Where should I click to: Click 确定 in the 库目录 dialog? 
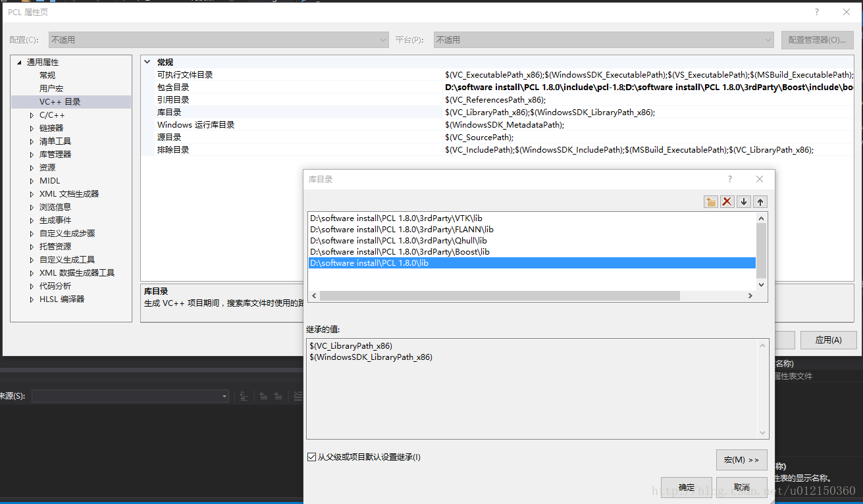[x=687, y=487]
